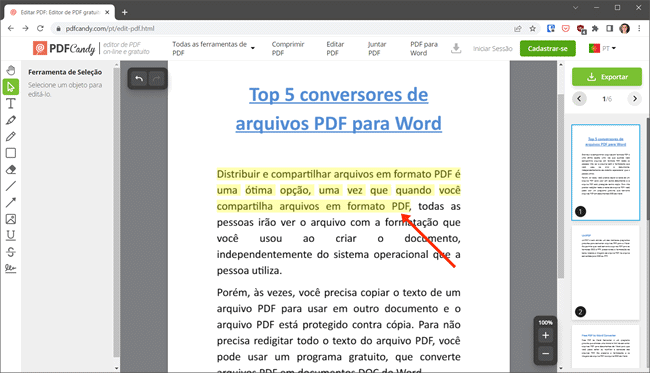The height and width of the screenshot is (373, 650).
Task: Click the highlighted paragraph text
Action: [x=339, y=190]
